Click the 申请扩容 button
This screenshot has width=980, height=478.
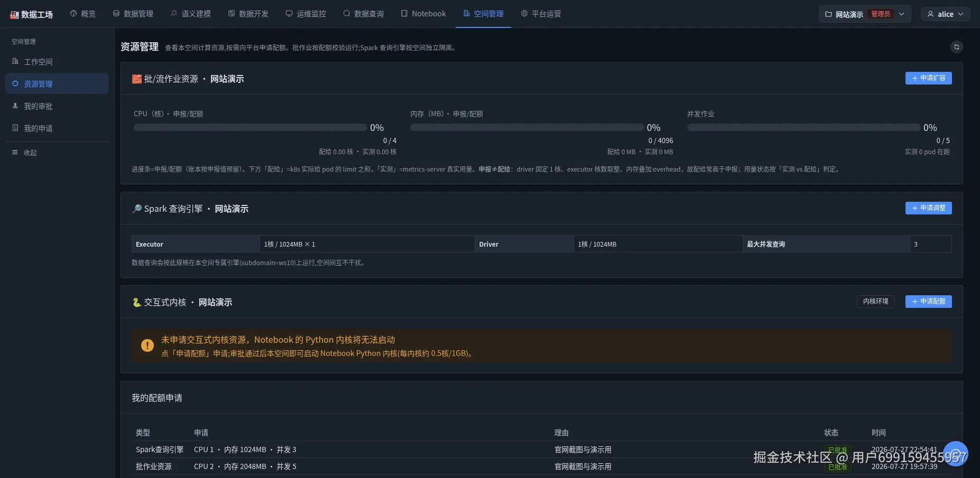tap(929, 78)
